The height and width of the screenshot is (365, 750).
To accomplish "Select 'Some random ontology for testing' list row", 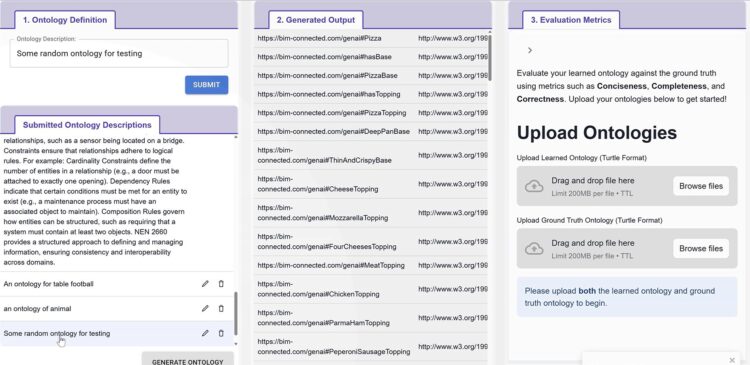I will (x=117, y=333).
